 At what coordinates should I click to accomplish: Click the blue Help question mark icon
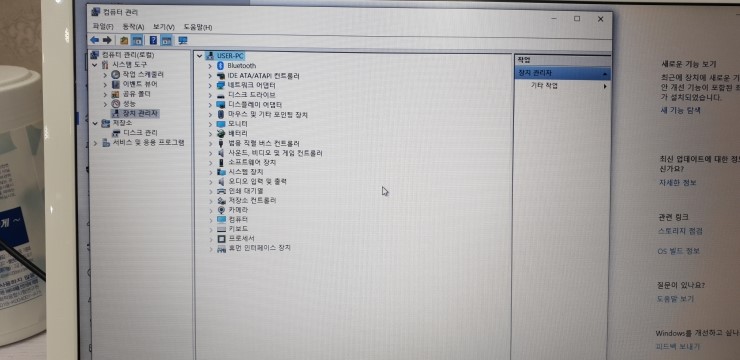click(x=153, y=40)
